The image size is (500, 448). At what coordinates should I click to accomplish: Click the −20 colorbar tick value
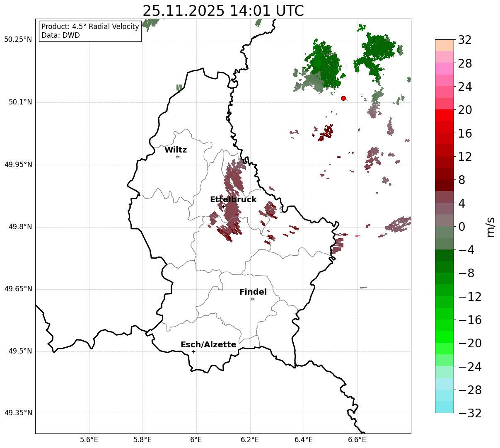click(470, 343)
